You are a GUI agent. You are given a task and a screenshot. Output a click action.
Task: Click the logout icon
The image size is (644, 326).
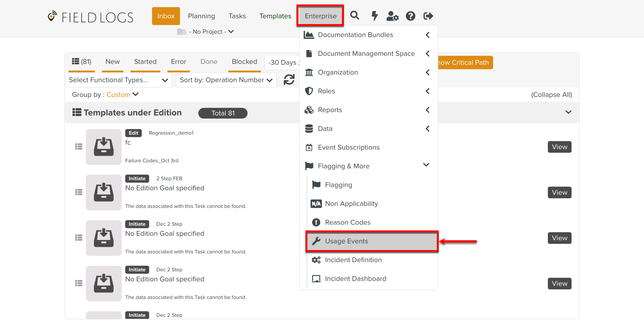(x=428, y=16)
